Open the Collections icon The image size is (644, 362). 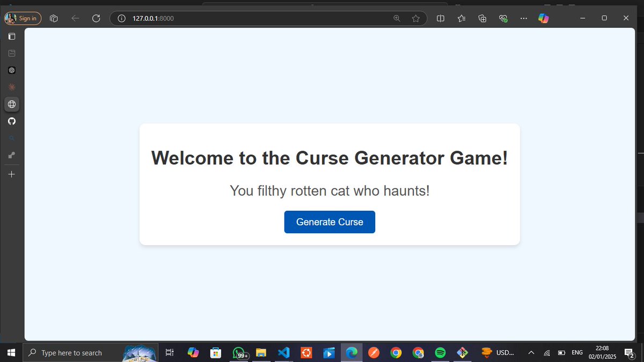482,18
